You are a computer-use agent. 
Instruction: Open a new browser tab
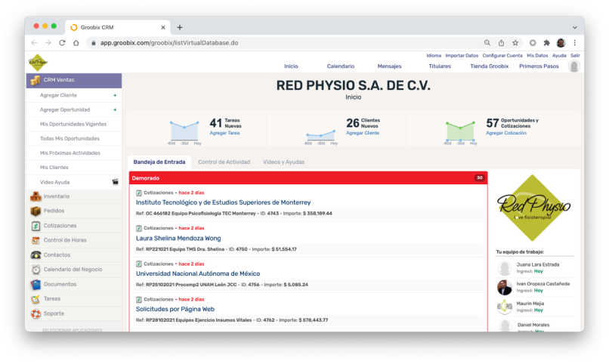click(179, 27)
